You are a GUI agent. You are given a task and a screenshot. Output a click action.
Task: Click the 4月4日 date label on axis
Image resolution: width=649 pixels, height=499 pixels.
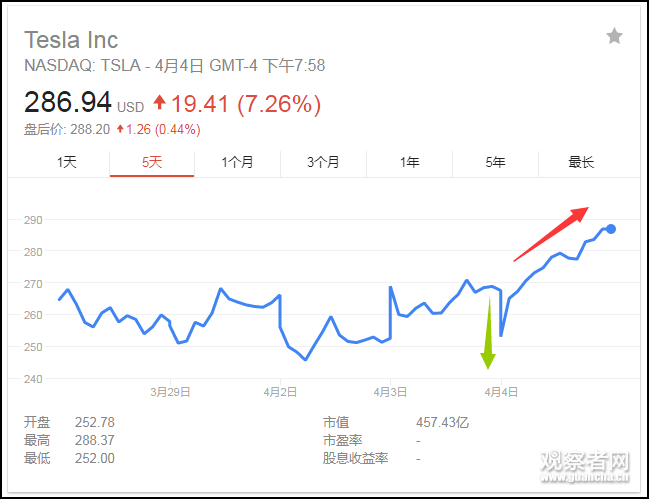coord(501,392)
